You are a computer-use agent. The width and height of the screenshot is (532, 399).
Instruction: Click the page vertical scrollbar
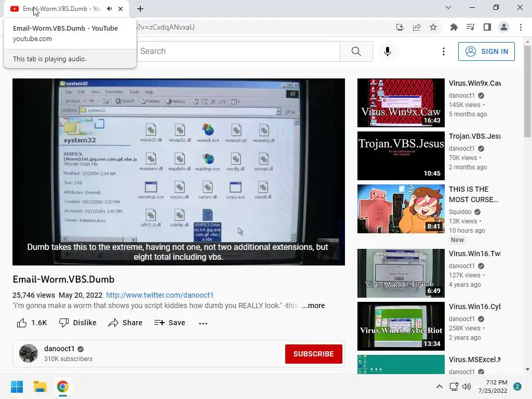(x=527, y=91)
